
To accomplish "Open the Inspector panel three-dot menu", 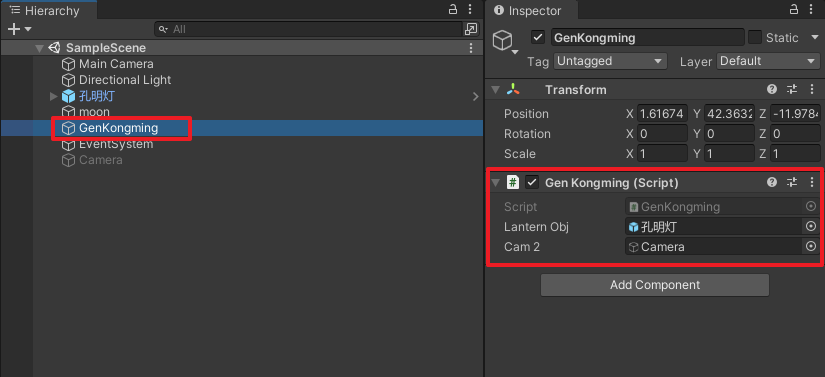I will coord(811,9).
